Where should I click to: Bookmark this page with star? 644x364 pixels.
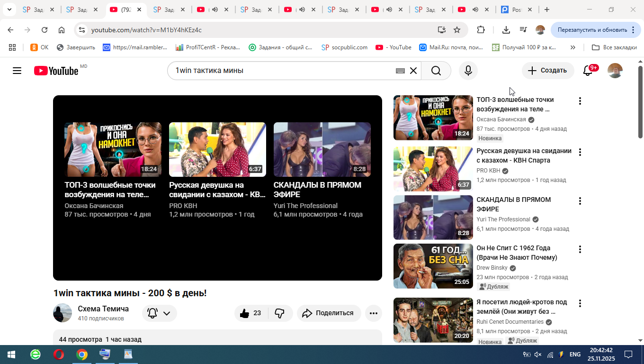[x=457, y=30]
